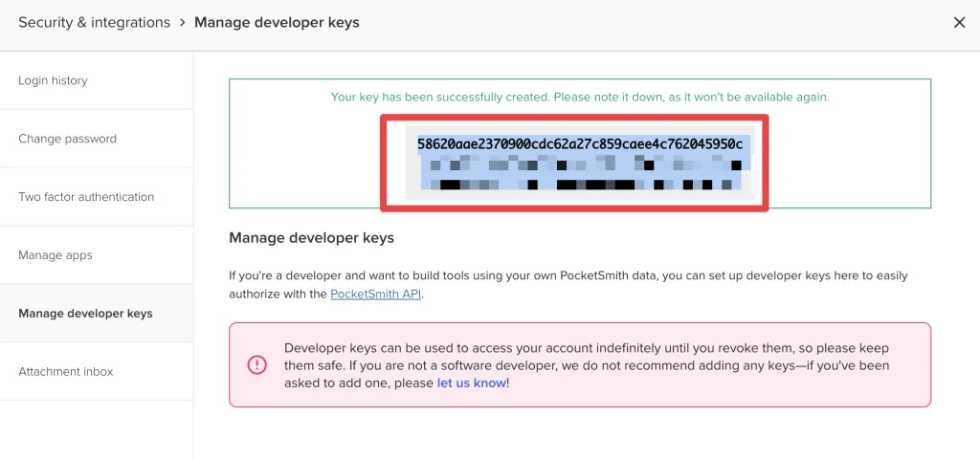Viewport: 980px width, 459px height.
Task: Open Two factor authentication settings
Action: point(86,197)
